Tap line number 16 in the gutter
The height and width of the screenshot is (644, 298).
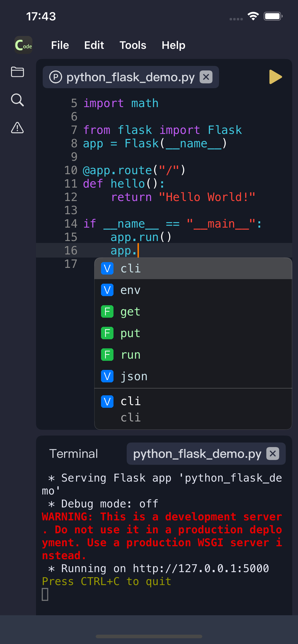[71, 251]
